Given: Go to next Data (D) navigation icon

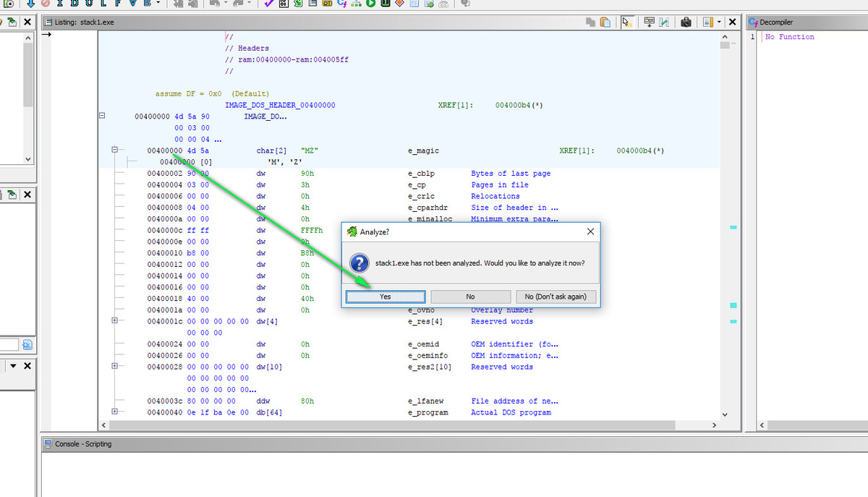Looking at the screenshot, I should (75, 4).
